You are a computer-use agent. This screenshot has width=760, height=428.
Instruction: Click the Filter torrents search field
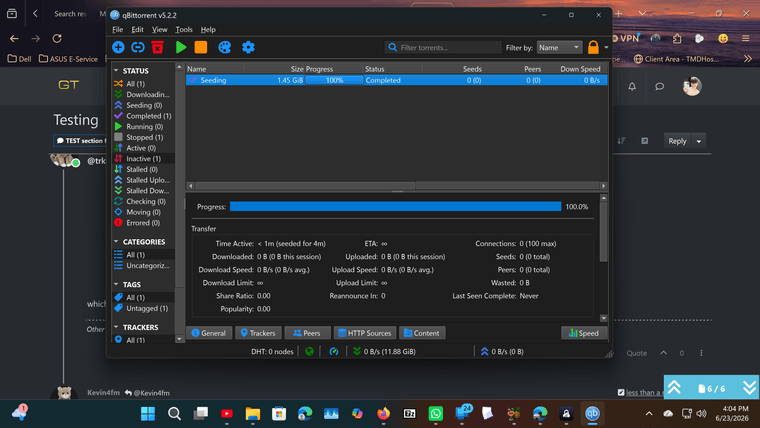point(443,48)
